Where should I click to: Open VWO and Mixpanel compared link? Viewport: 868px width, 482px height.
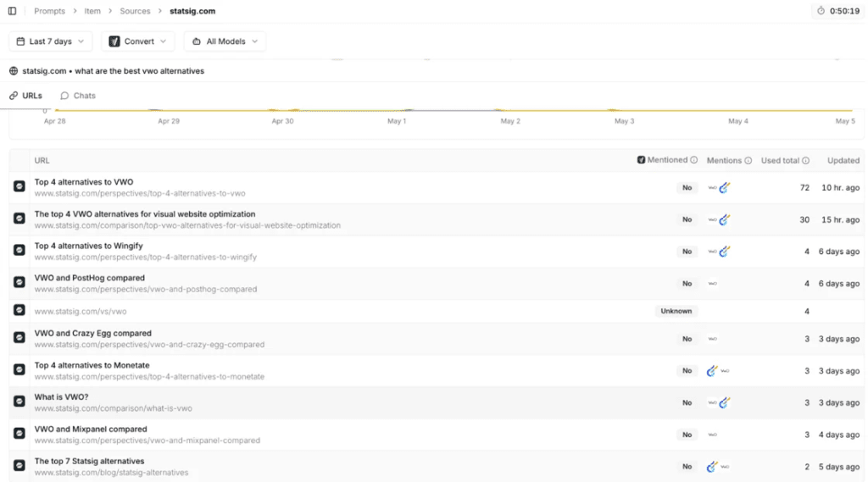coord(91,429)
